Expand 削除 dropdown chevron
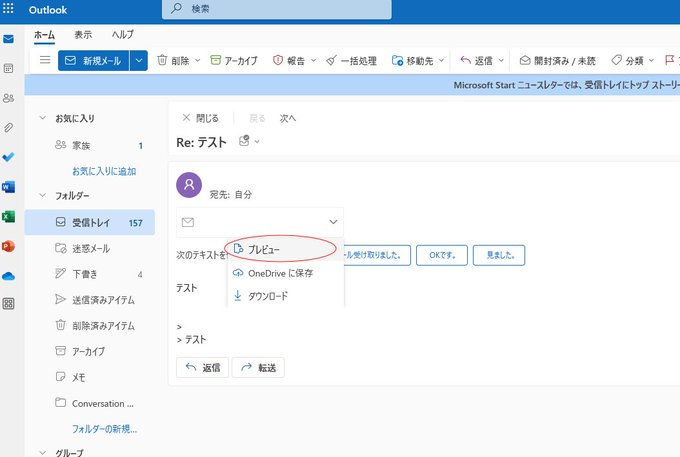Screen dimensions: 680x457 pos(197,60)
